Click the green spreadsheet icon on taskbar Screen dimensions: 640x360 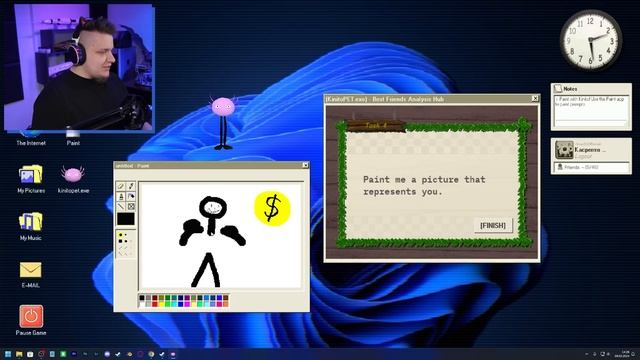[63, 354]
